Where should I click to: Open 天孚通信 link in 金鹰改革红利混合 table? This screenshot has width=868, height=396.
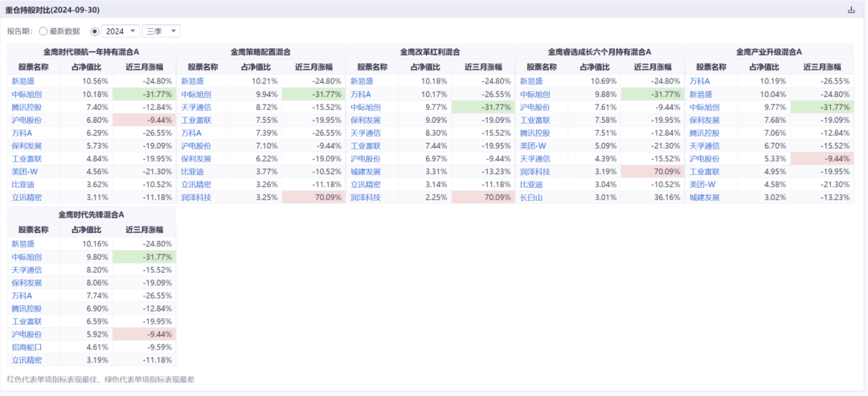[x=366, y=133]
